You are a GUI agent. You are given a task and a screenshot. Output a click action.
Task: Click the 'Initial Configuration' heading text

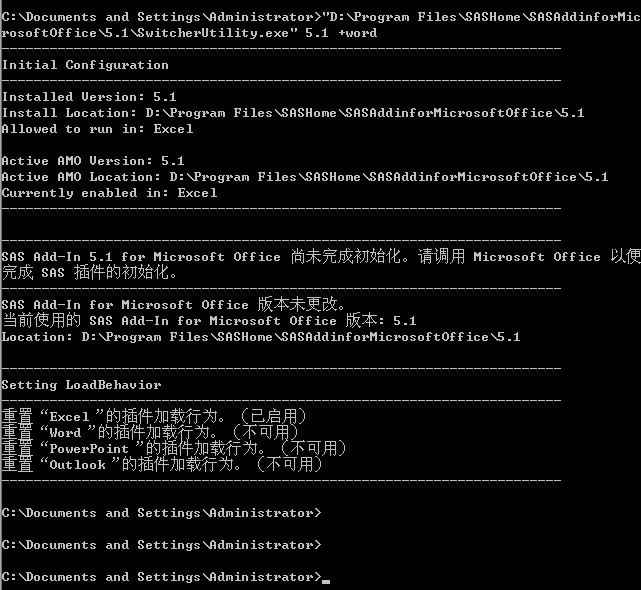pos(85,65)
